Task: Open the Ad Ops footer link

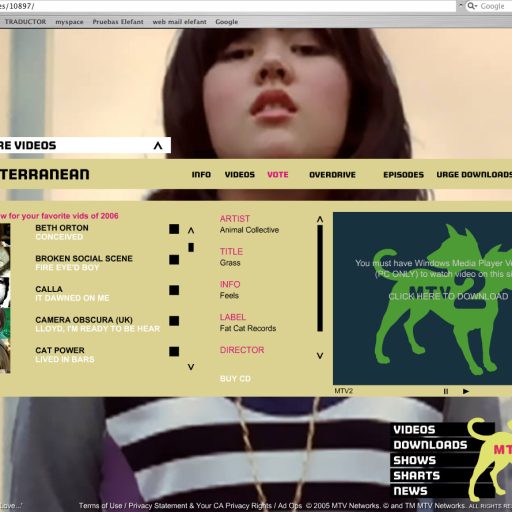Action: coord(290,506)
